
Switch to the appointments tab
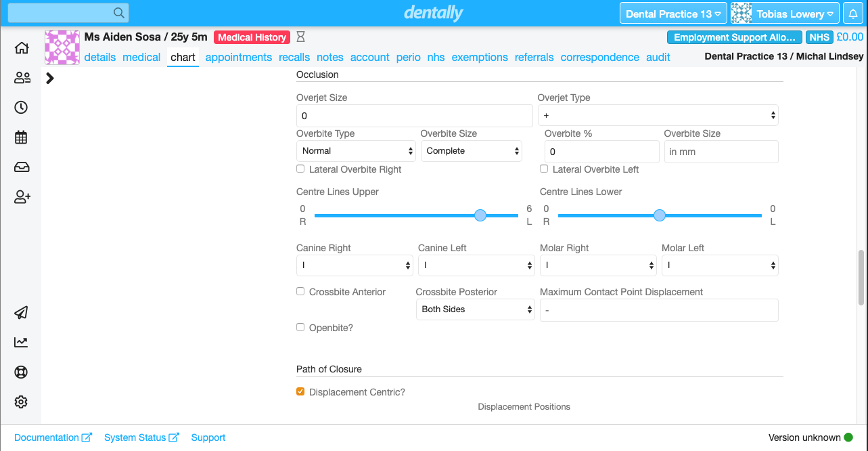pos(238,58)
